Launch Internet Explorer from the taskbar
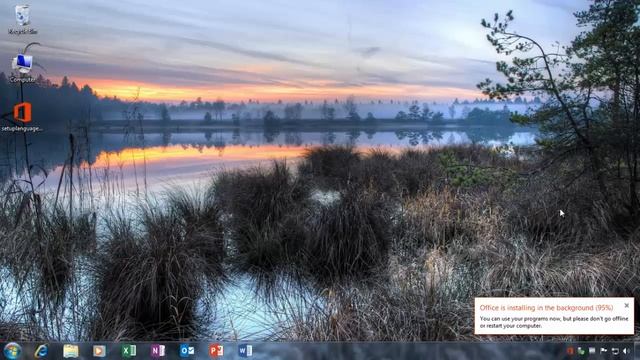640x360 pixels. [41, 351]
